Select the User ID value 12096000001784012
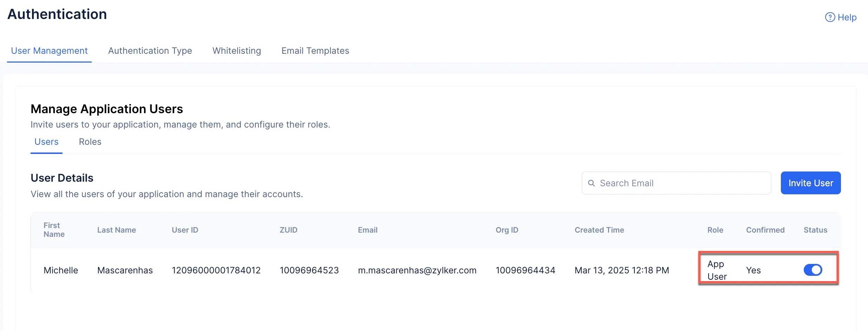868x331 pixels. [x=216, y=270]
